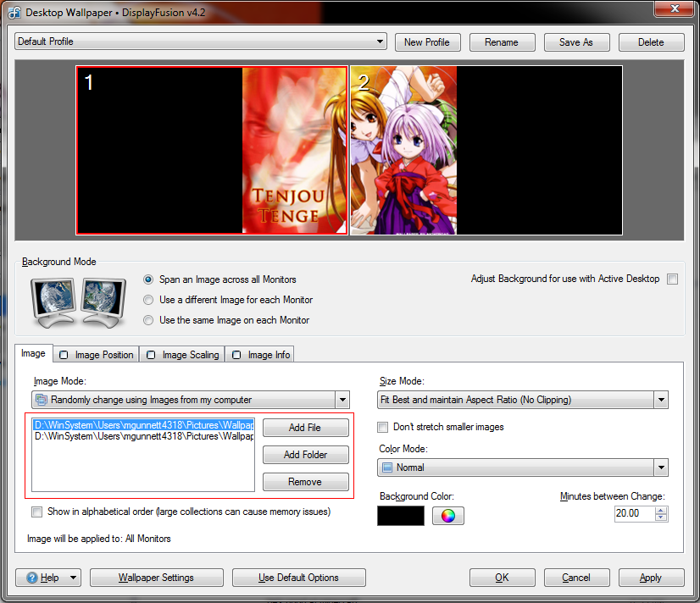The image size is (700, 603).
Task: Click the Add Folder button
Action: [305, 455]
